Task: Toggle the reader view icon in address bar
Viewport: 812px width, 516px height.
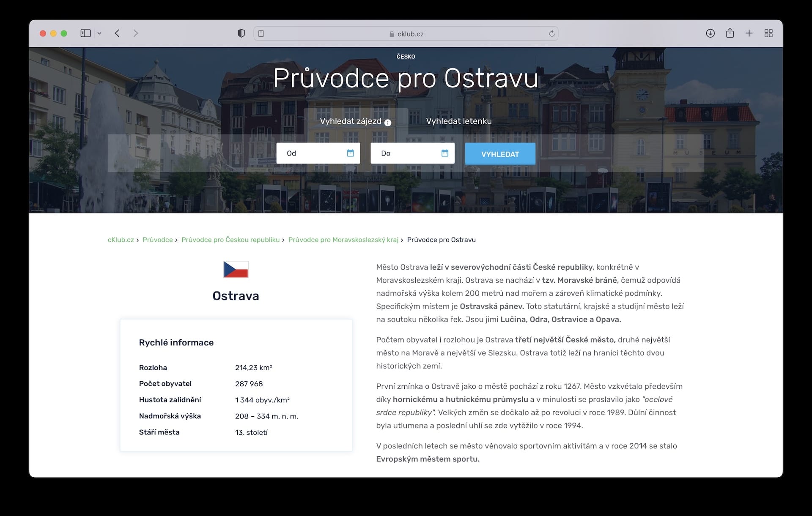Action: pos(261,33)
